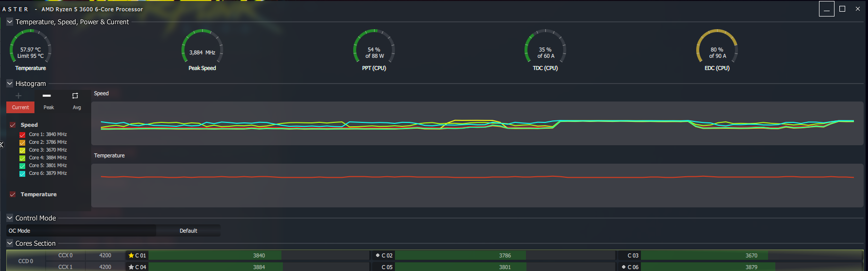
Task: Click the EDC (CPU) gauge
Action: (x=717, y=50)
